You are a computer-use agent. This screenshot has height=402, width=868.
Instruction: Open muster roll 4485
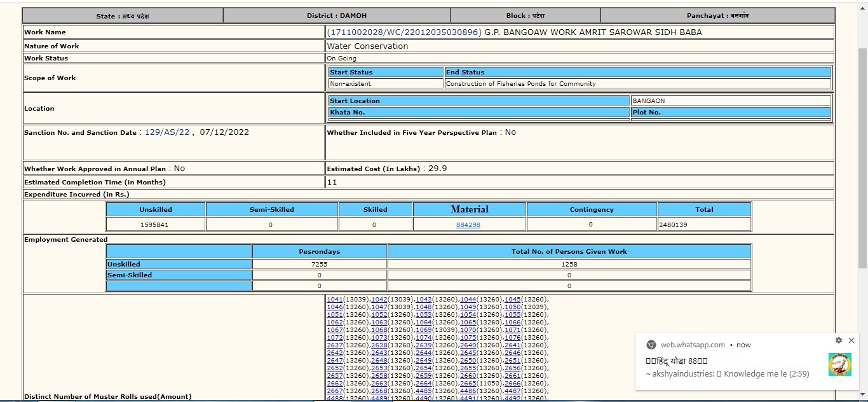424,391
